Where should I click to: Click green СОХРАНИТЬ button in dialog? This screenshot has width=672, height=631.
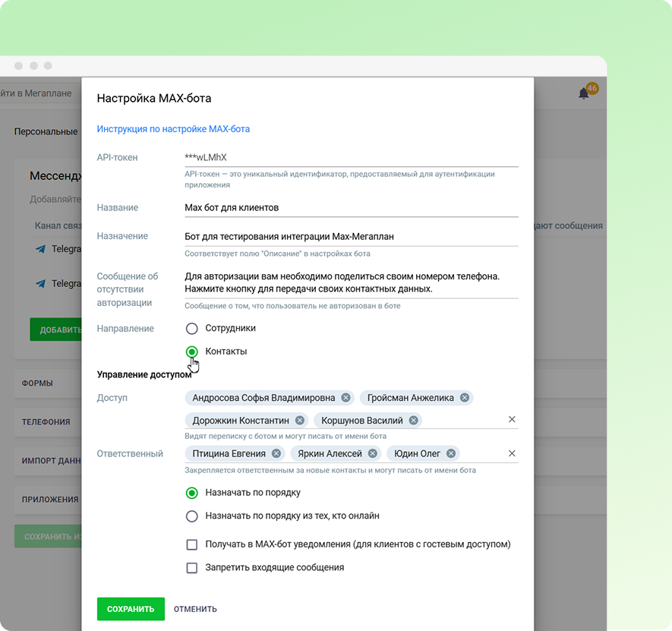(131, 609)
